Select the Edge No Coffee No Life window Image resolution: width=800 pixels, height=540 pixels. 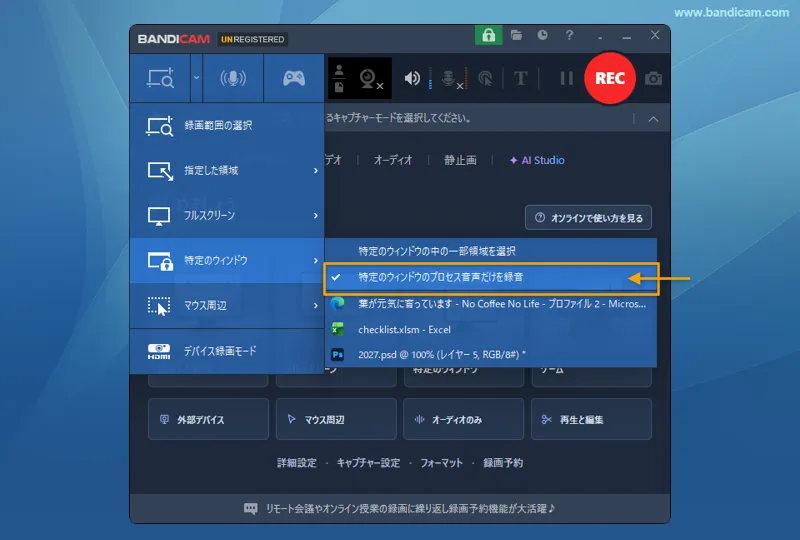tap(490, 304)
